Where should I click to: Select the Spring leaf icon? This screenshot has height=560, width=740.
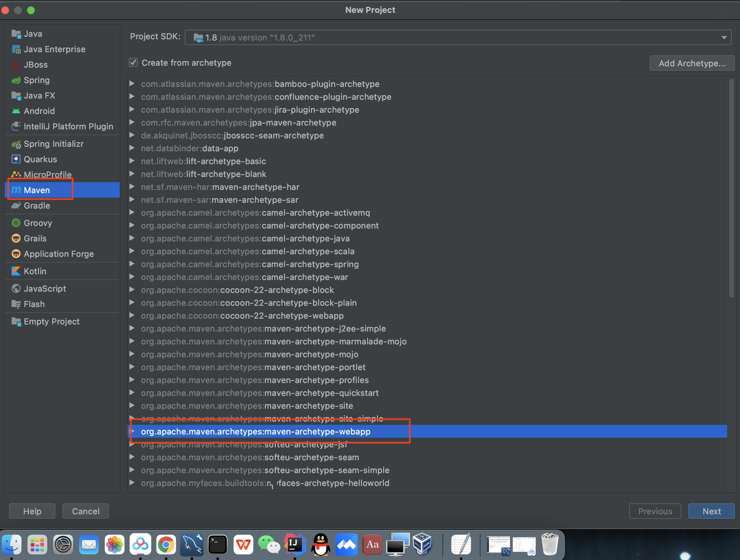point(16,80)
